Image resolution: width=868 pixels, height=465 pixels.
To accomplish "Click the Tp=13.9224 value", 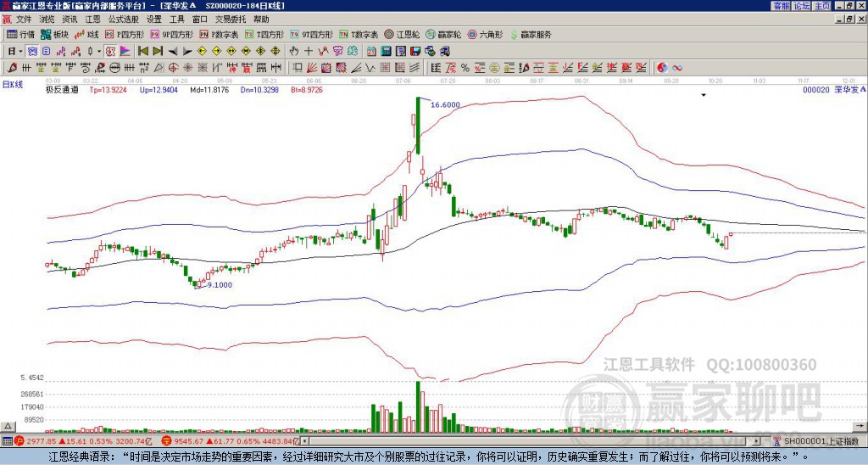I will coord(108,89).
